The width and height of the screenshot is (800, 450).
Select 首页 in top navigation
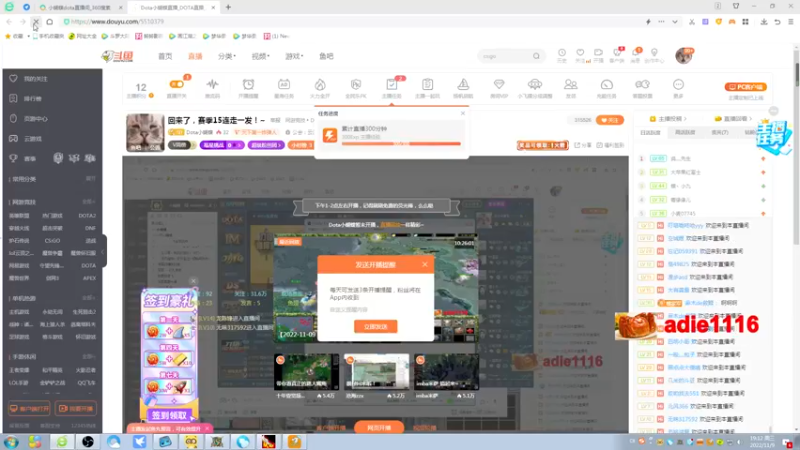point(165,56)
